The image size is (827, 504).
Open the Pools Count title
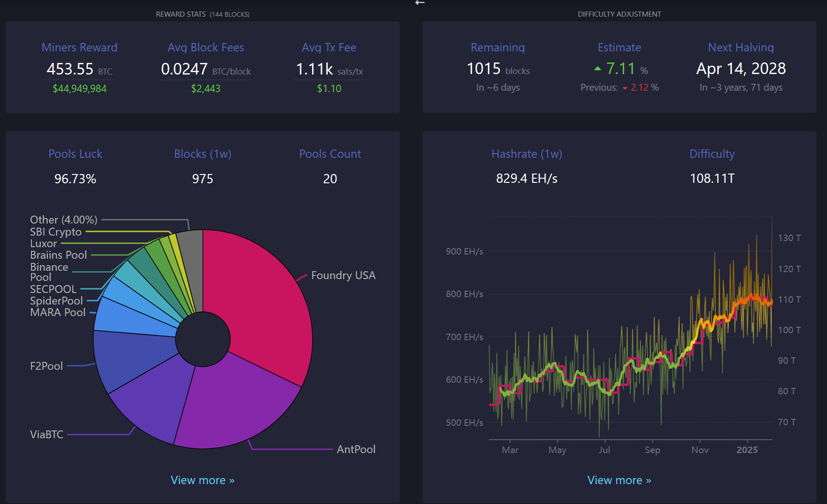point(330,154)
